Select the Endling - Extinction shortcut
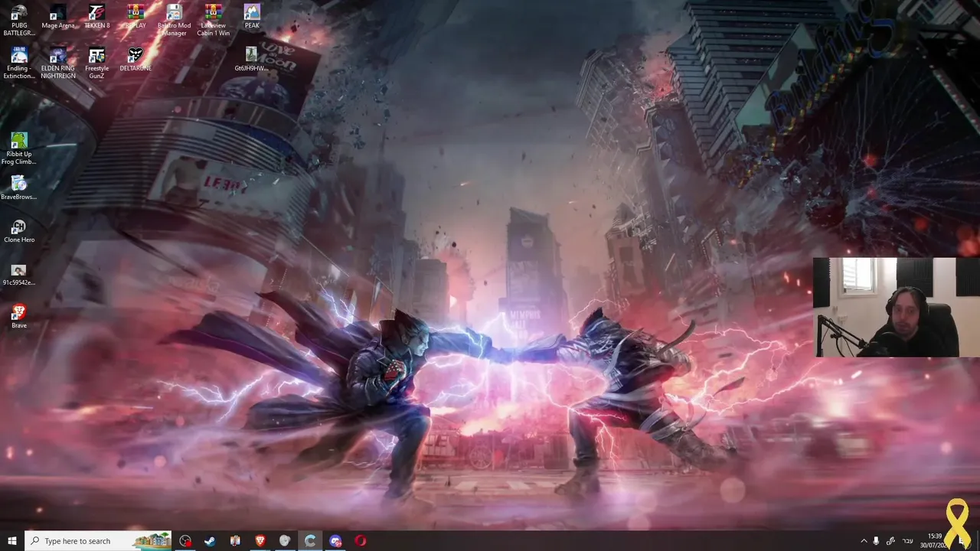 (x=19, y=64)
